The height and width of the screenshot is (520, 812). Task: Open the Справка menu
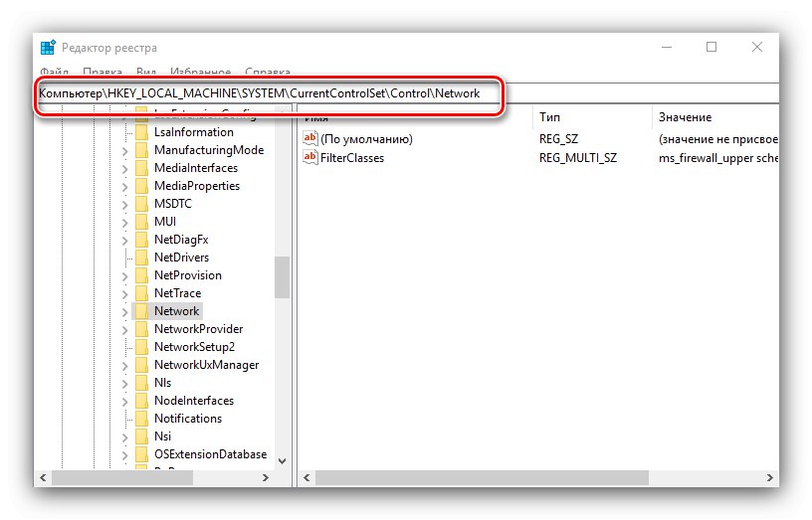click(x=268, y=72)
